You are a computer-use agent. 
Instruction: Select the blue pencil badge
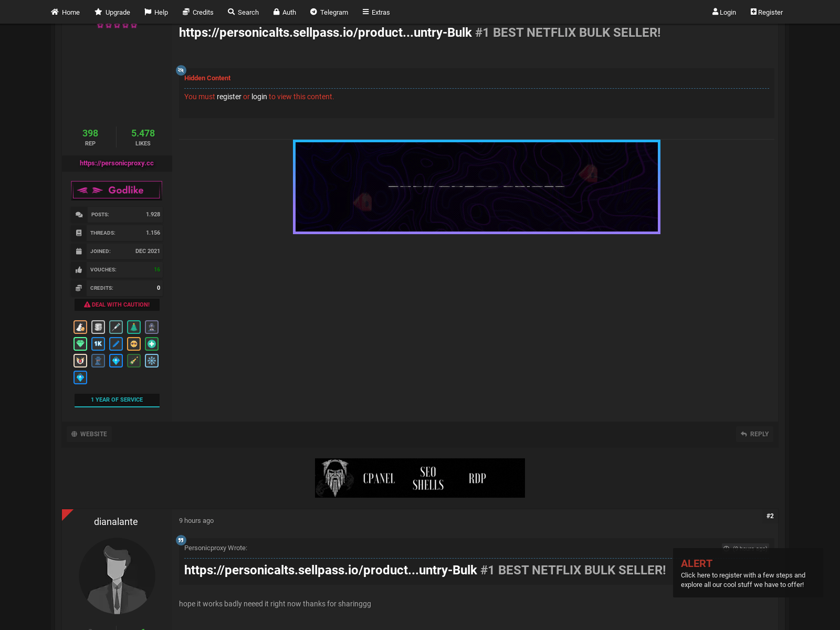(116, 344)
